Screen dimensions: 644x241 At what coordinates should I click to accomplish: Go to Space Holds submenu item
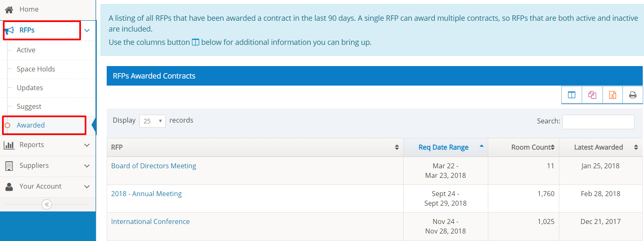[x=36, y=69]
